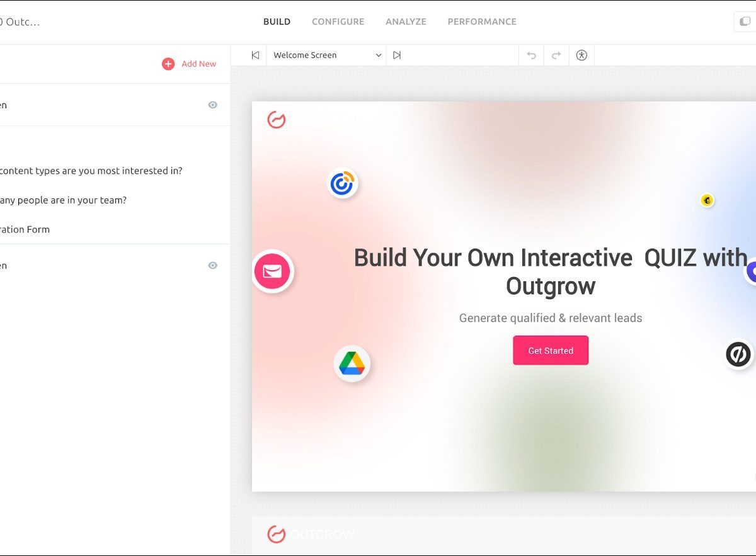Image resolution: width=756 pixels, height=556 pixels.
Task: Click the Outgrow logo in the preview corner
Action: pyautogui.click(x=277, y=120)
